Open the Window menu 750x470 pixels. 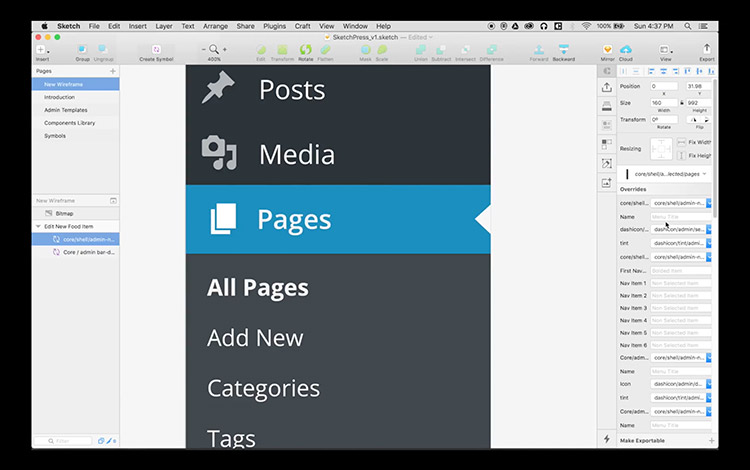point(355,26)
